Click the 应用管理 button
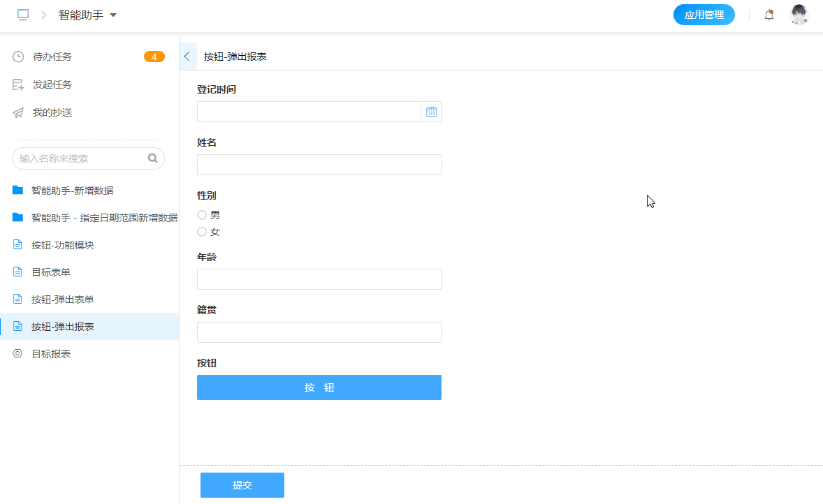This screenshot has height=504, width=823. 704,15
